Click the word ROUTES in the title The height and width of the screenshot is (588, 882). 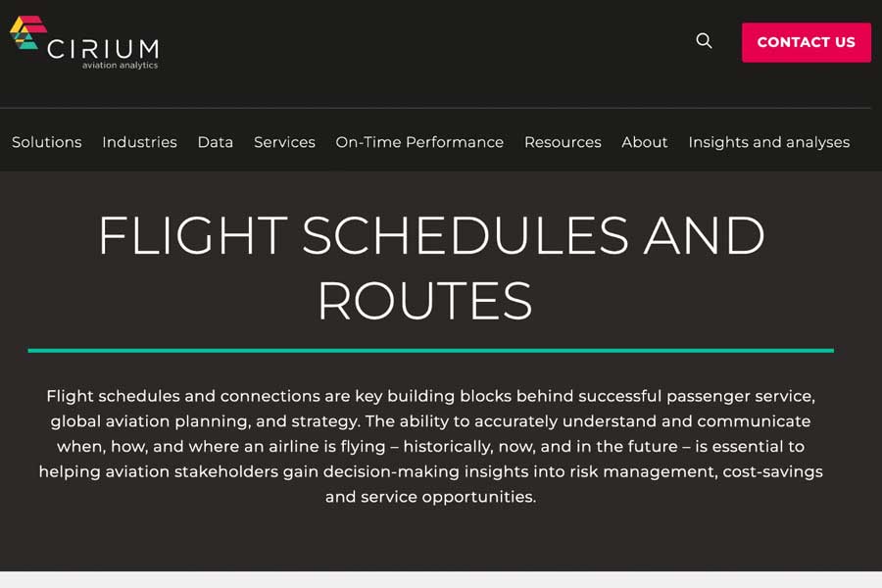424,301
